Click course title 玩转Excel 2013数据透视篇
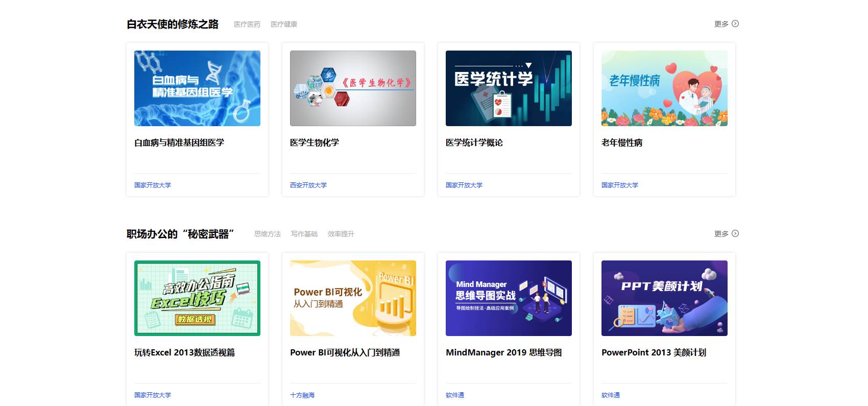This screenshot has height=406, width=868. 185,353
